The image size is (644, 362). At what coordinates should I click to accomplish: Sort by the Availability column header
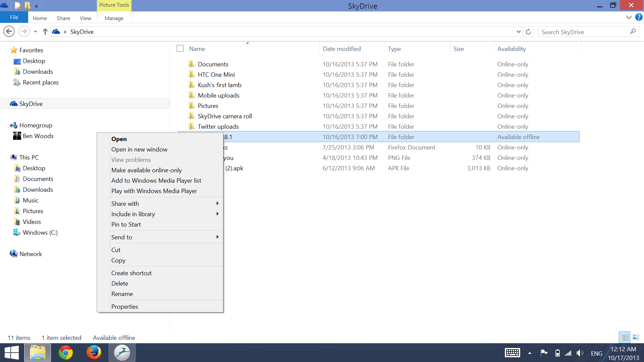point(512,49)
